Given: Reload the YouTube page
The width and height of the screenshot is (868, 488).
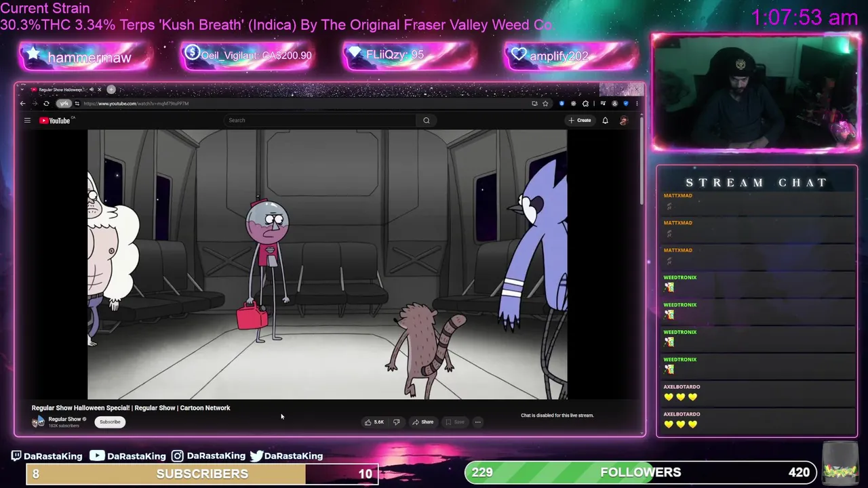Looking at the screenshot, I should tap(46, 104).
